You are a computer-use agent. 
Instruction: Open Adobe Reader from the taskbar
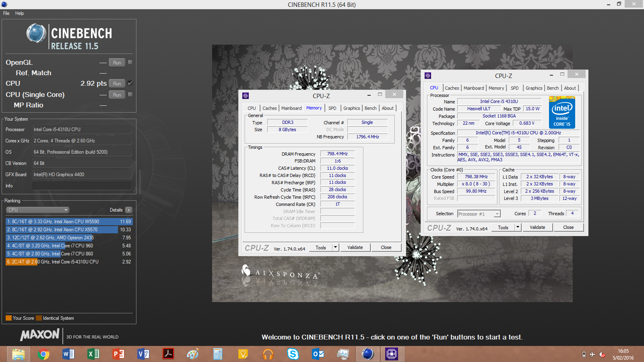click(x=168, y=354)
